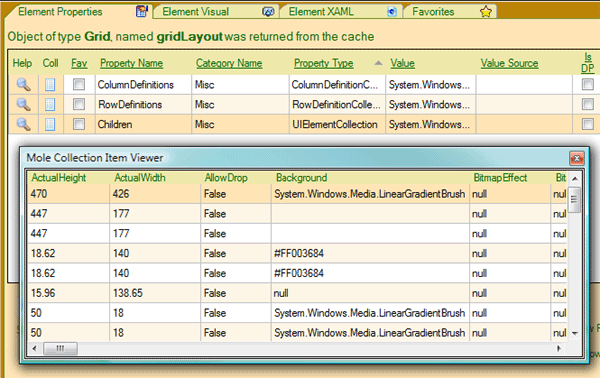Sort by Value Source column
The height and width of the screenshot is (378, 600).
509,64
